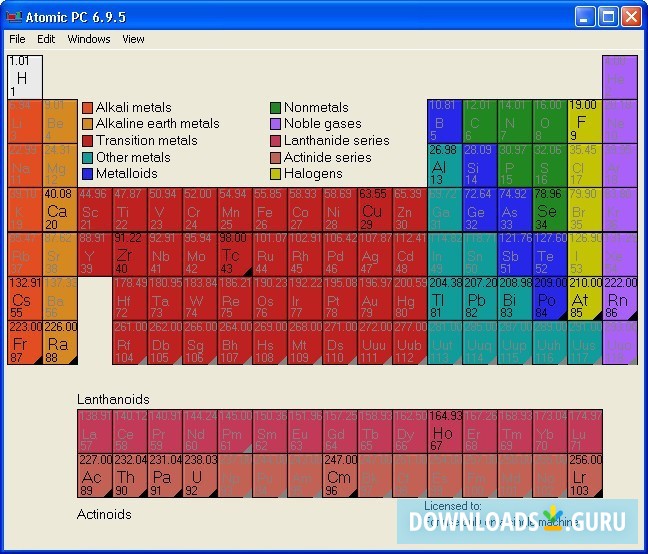Image resolution: width=648 pixels, height=554 pixels.
Task: Click the Lanthanoids row label
Action: pyautogui.click(x=113, y=399)
